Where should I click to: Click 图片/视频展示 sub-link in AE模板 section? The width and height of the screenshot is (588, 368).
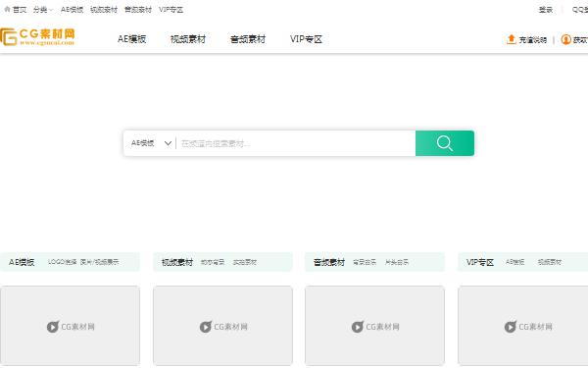(x=99, y=262)
